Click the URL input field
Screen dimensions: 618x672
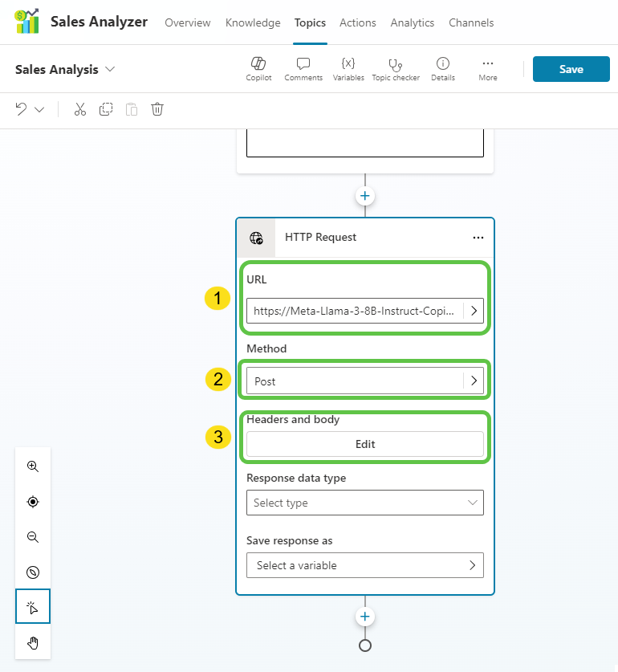[x=355, y=310]
